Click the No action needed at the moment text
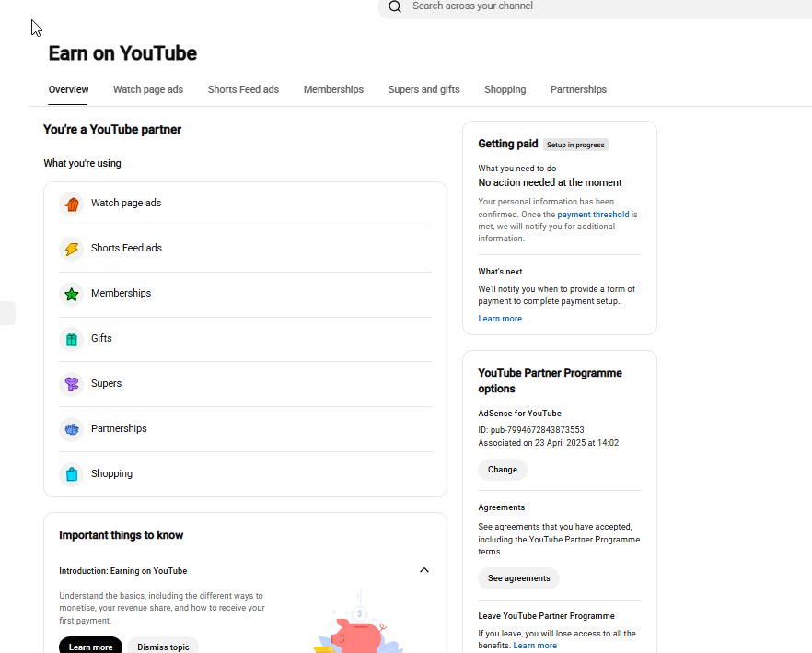Screen dimensions: 812x653 click(x=550, y=183)
